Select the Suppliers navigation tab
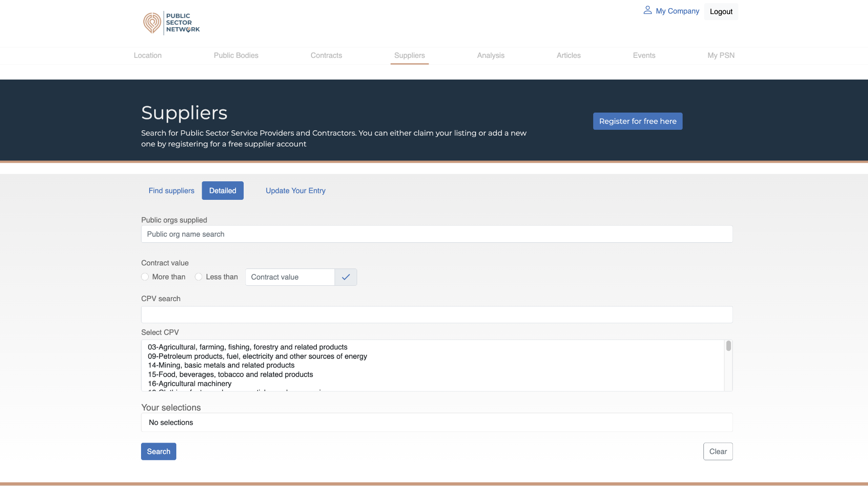The width and height of the screenshot is (868, 486). 410,55
